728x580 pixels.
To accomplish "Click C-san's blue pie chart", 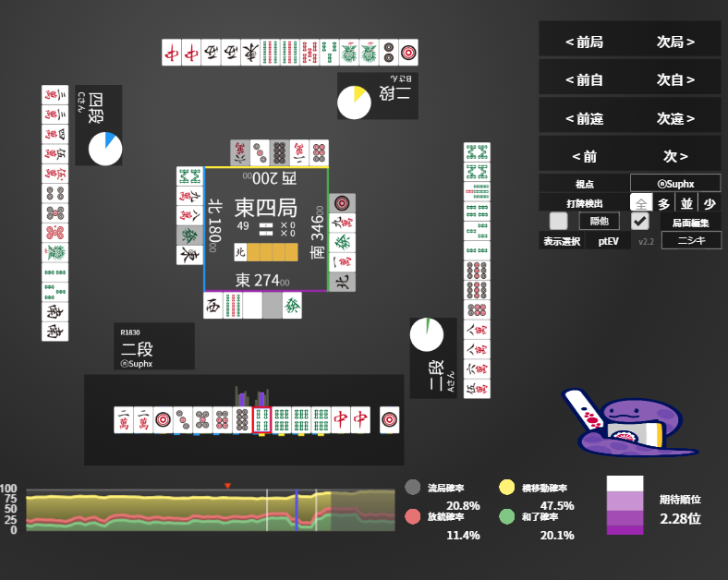I will [105, 149].
